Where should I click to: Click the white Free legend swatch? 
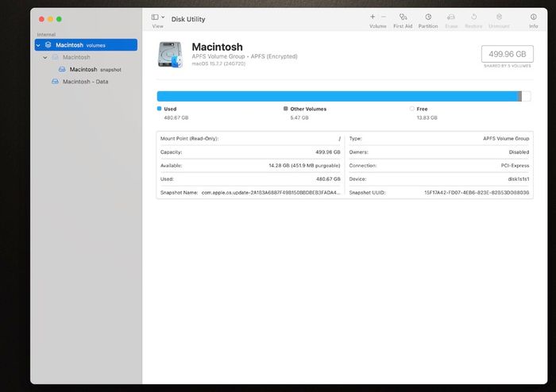click(411, 109)
